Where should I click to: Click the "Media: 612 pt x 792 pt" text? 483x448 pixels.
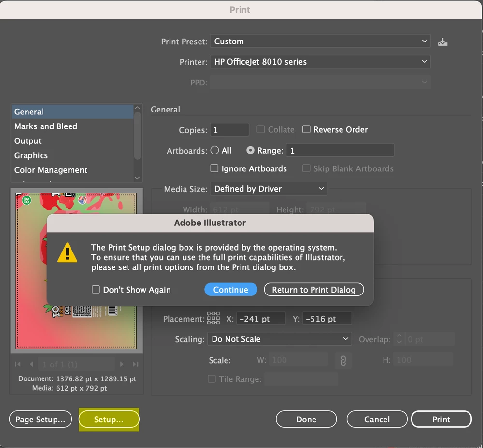[70, 388]
